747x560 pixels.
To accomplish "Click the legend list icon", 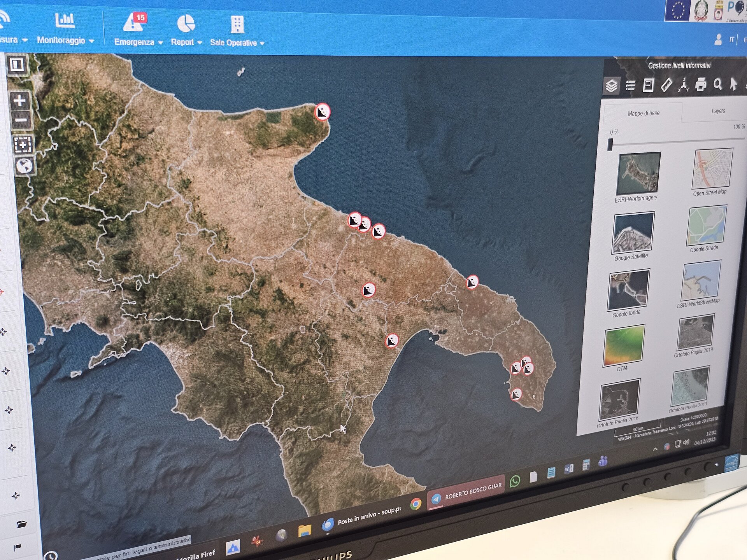I will point(630,85).
